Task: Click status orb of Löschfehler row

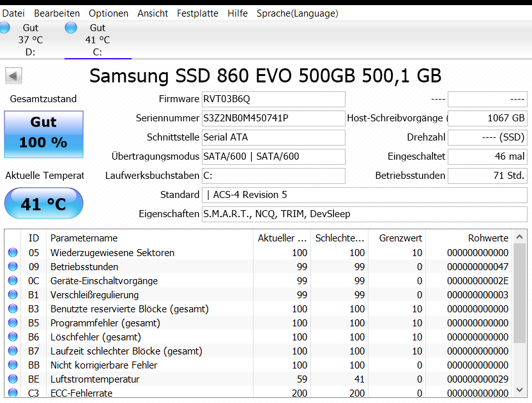Action: 13,337
